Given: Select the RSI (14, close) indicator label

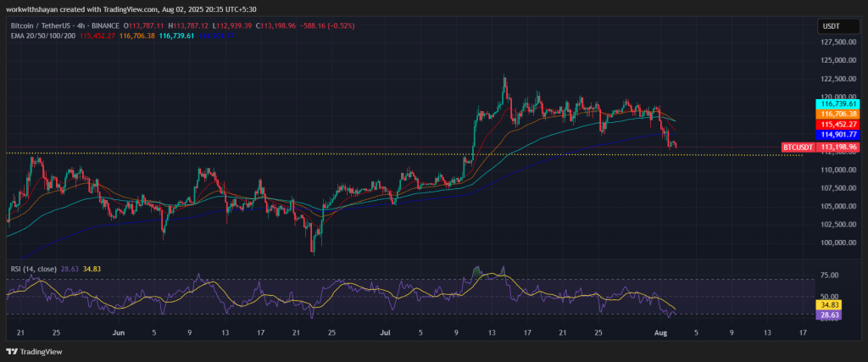Looking at the screenshot, I should [32, 269].
